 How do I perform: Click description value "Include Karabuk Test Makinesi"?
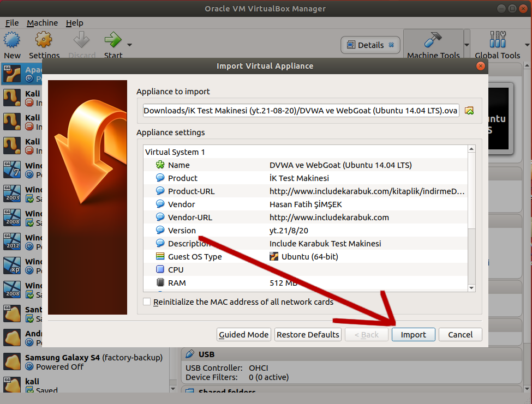tap(325, 243)
